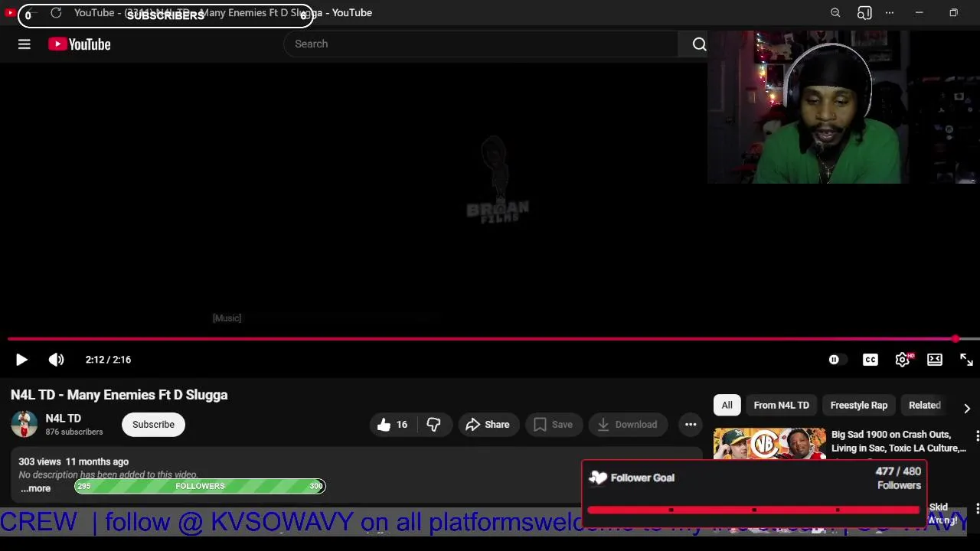Enter full screen mode
Viewport: 980px width, 551px height.
click(966, 360)
